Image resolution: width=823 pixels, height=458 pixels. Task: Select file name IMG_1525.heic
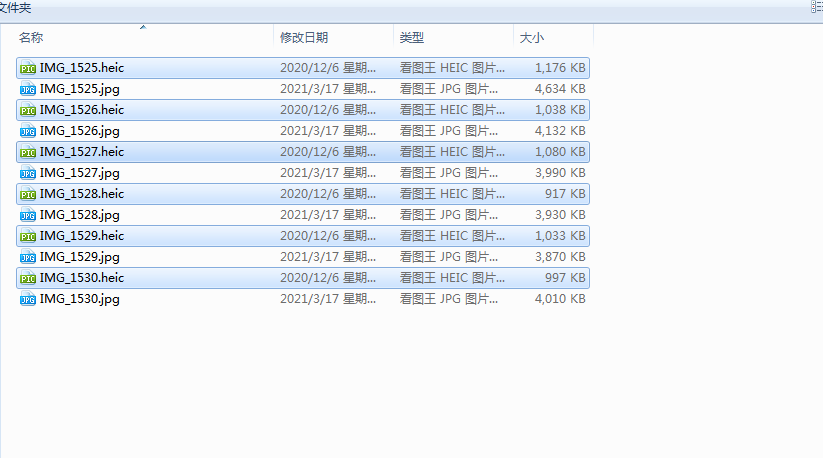[82, 68]
